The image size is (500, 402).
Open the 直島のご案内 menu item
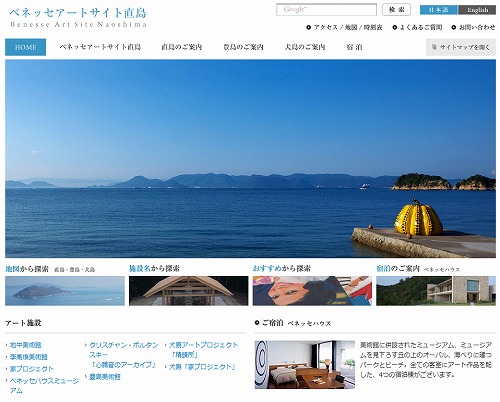coord(182,47)
